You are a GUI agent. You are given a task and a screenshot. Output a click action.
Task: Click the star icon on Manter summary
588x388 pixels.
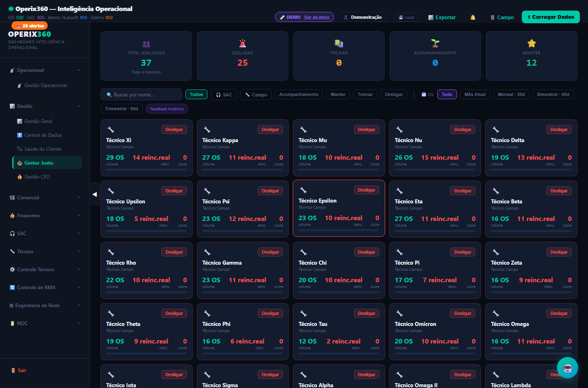532,43
